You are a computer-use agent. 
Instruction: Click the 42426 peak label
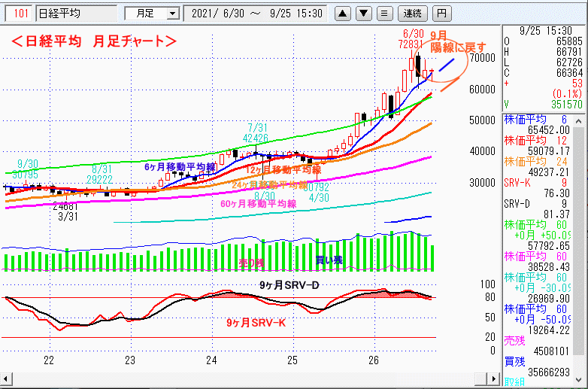(256, 138)
